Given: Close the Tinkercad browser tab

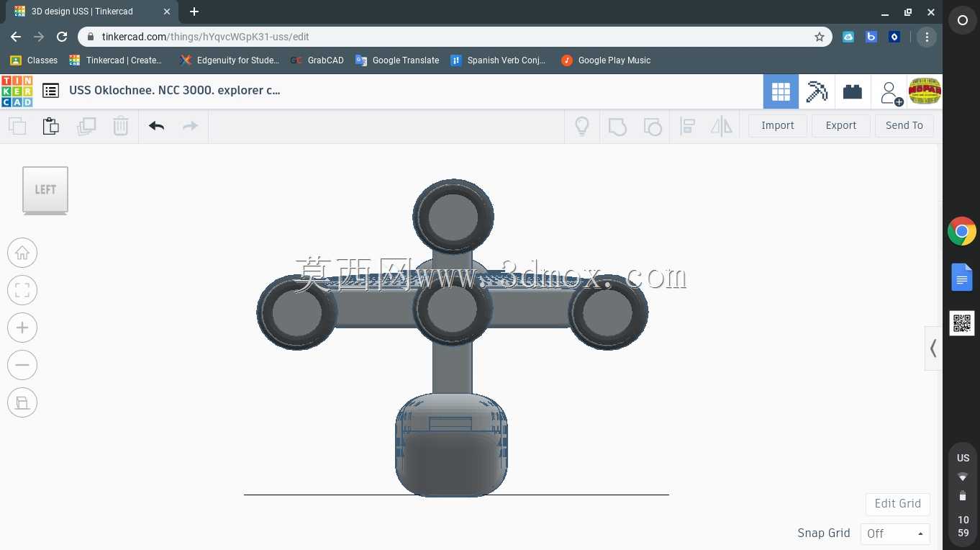Looking at the screenshot, I should point(167,12).
